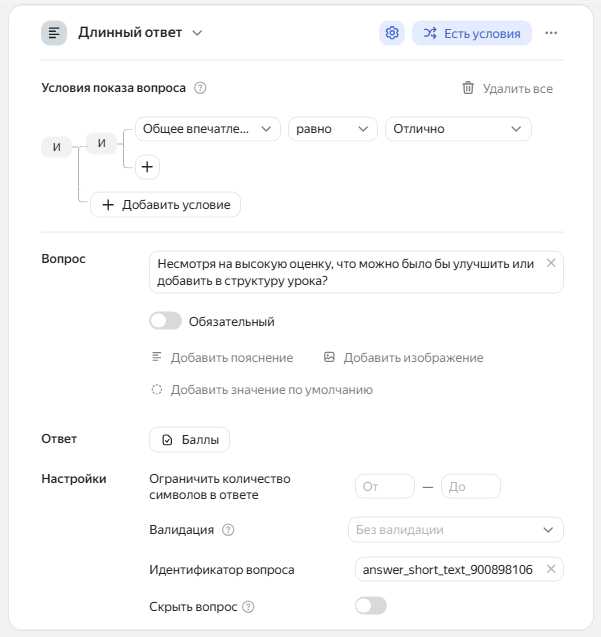This screenshot has width=601, height=637.
Task: Click Добавить изображение link
Action: (x=403, y=358)
